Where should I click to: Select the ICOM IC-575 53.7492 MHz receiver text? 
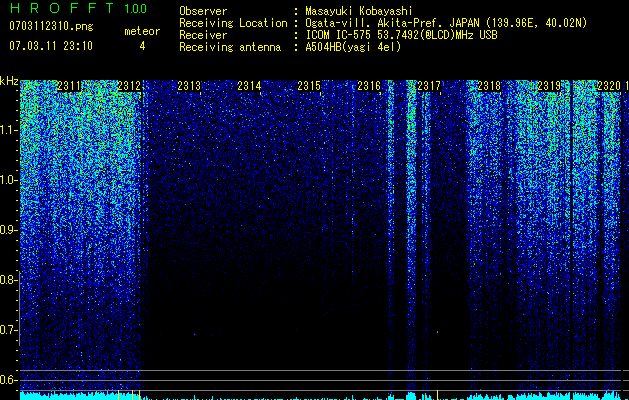tap(401, 35)
